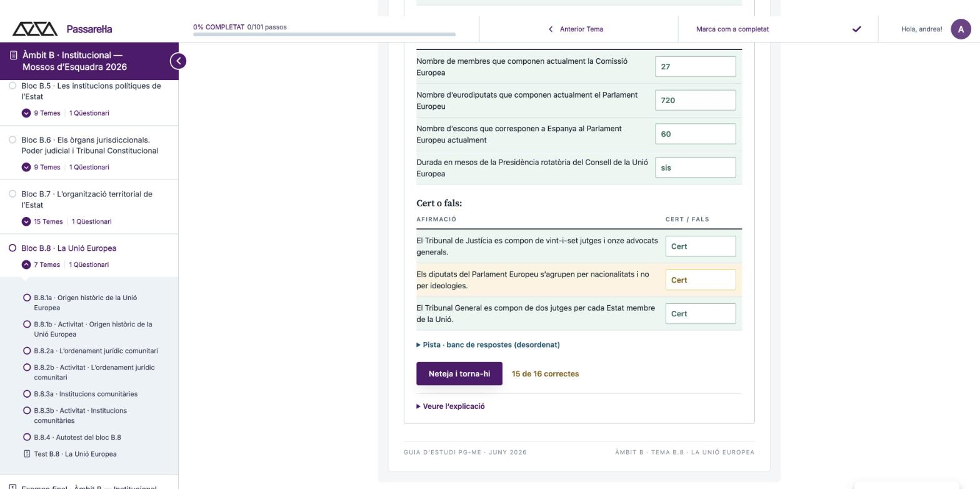Open the user avatar A menu
Viewport: 980px width, 489px height.
(x=961, y=29)
